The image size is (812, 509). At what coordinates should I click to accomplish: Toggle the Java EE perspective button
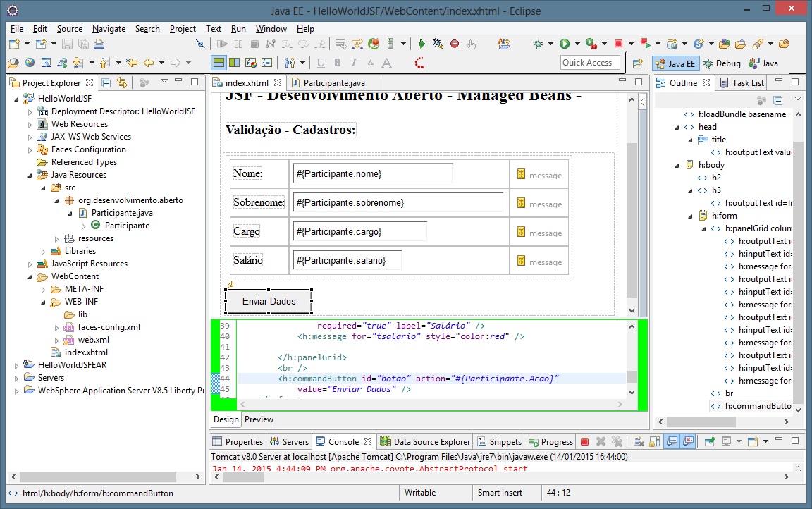[675, 63]
